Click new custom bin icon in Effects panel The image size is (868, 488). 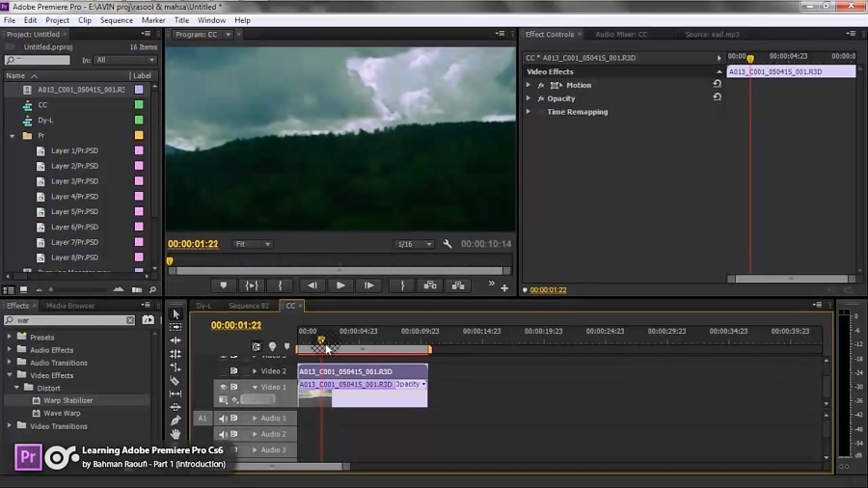tap(148, 320)
